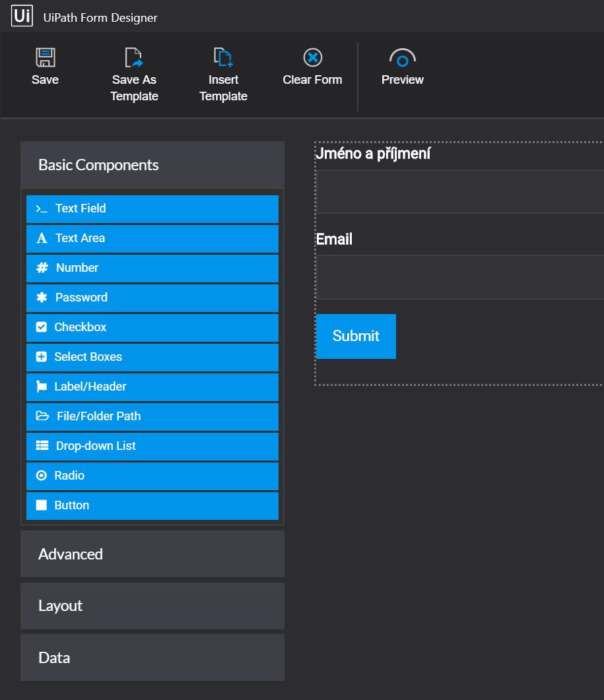Click the Insert Template label
This screenshot has width=604, height=700.
point(223,88)
